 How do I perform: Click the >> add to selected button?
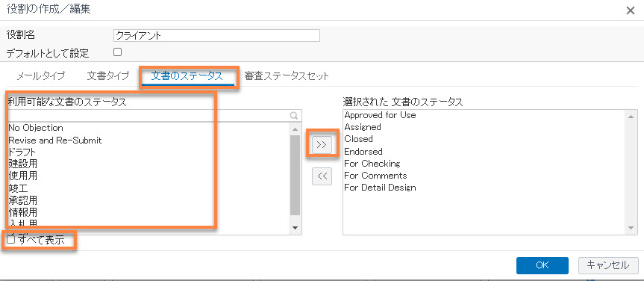click(322, 144)
